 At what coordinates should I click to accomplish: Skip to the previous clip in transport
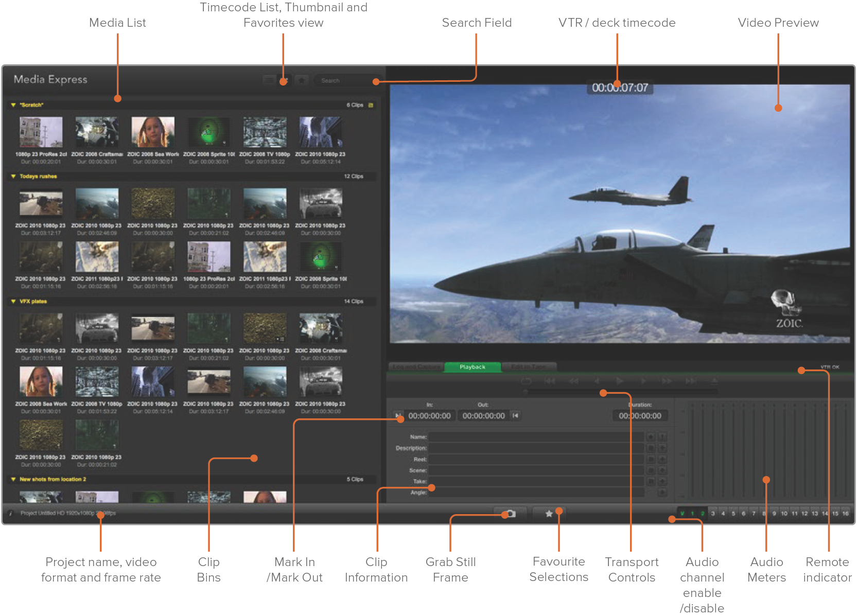[x=550, y=381]
